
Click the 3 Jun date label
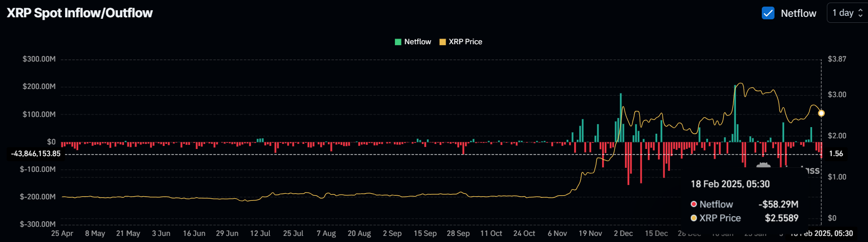(161, 233)
